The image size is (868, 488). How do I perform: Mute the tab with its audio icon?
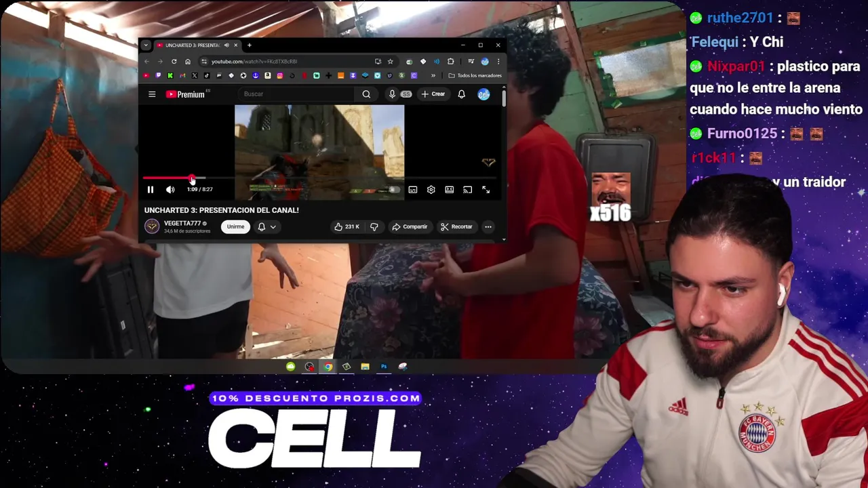coord(226,45)
